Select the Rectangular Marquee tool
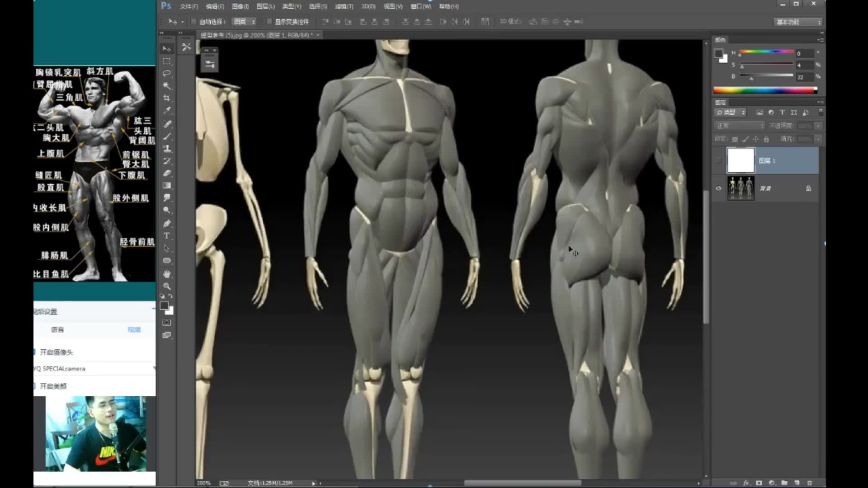 coord(167,61)
